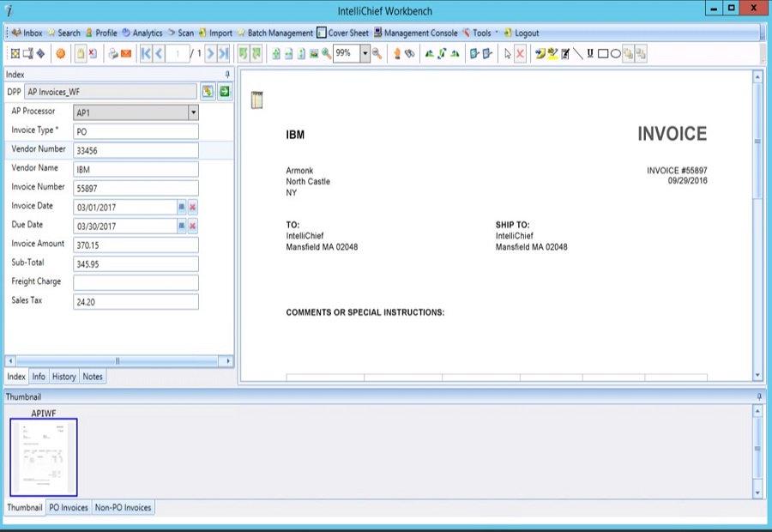The height and width of the screenshot is (532, 772).
Task: Switch to the History tab
Action: pyautogui.click(x=64, y=377)
